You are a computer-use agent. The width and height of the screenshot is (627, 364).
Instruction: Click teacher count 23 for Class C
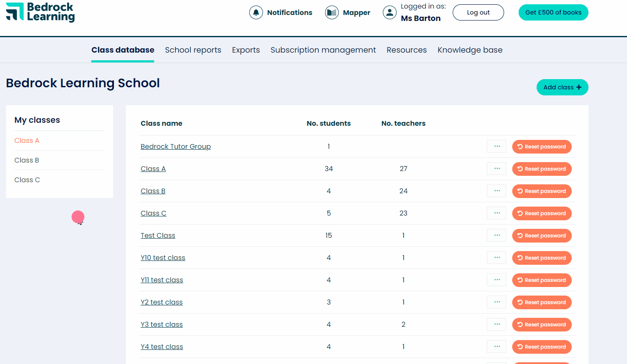(x=403, y=213)
